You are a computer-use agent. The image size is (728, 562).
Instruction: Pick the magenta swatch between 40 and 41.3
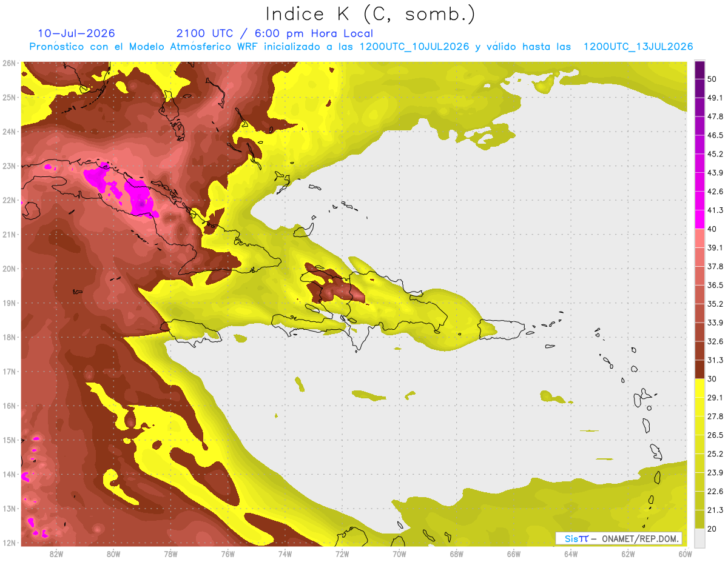(x=699, y=219)
